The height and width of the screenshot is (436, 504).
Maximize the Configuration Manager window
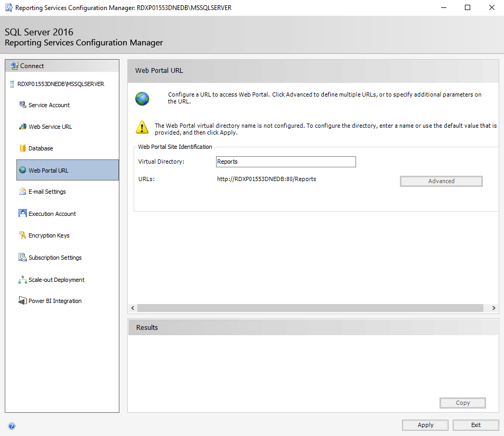[x=468, y=8]
